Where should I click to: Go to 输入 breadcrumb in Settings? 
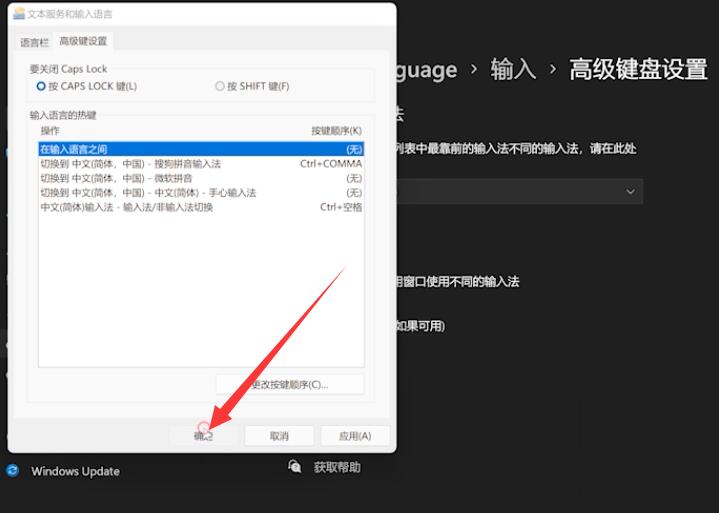click(x=513, y=70)
